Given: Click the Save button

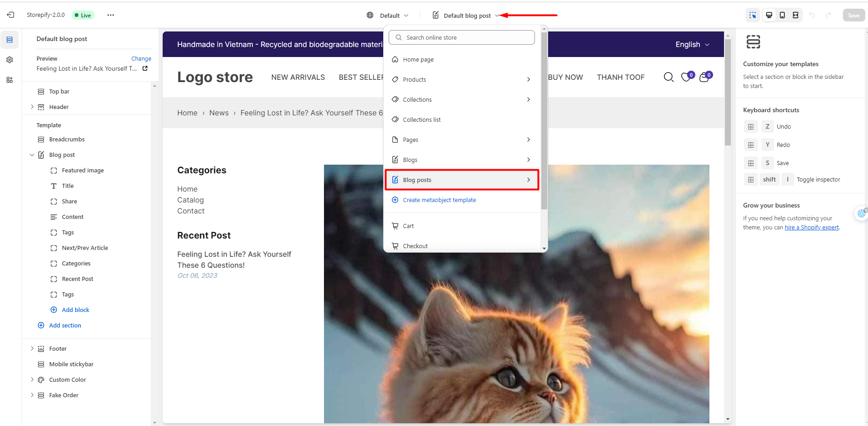Looking at the screenshot, I should pos(854,15).
